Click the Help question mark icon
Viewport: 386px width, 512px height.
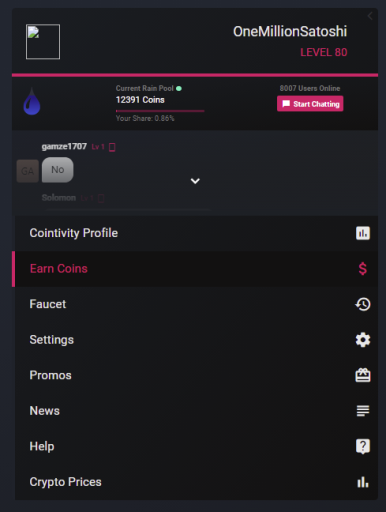click(x=363, y=446)
